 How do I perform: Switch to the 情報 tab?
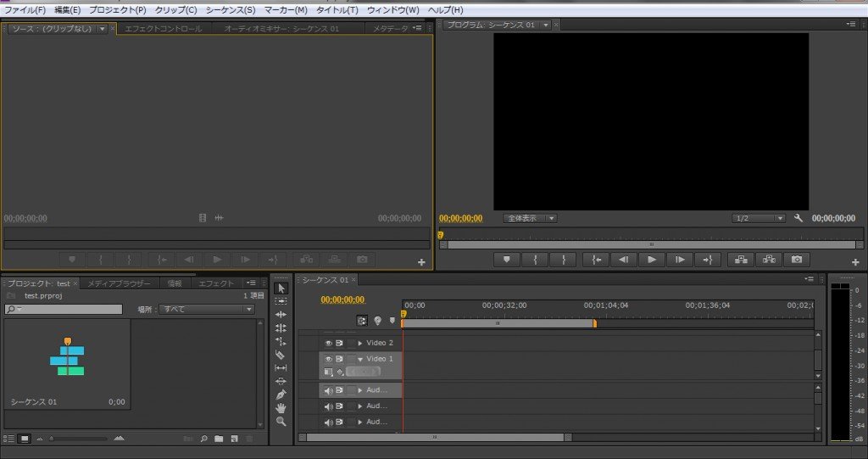click(175, 283)
